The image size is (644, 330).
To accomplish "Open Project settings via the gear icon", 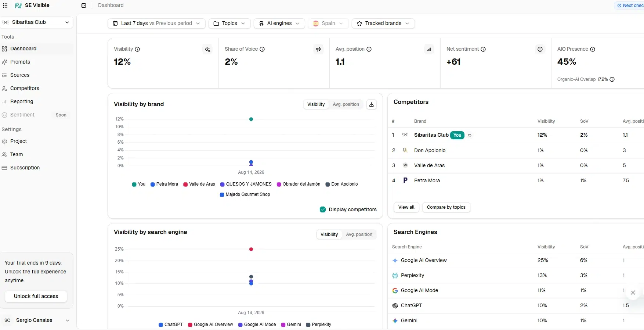I will pos(4,141).
